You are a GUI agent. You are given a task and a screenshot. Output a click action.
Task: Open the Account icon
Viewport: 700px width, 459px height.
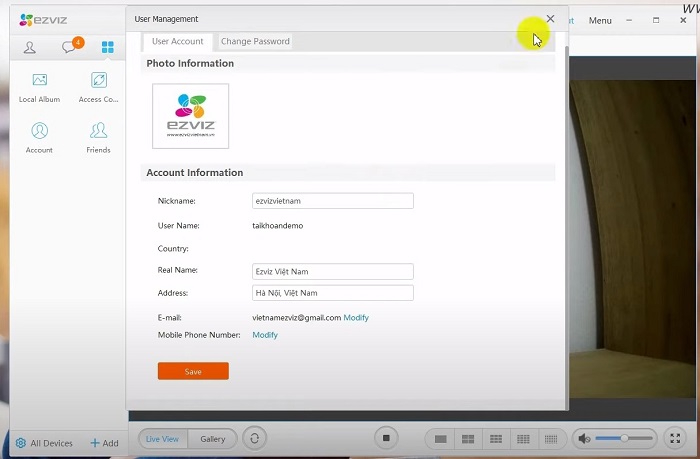[x=39, y=138]
